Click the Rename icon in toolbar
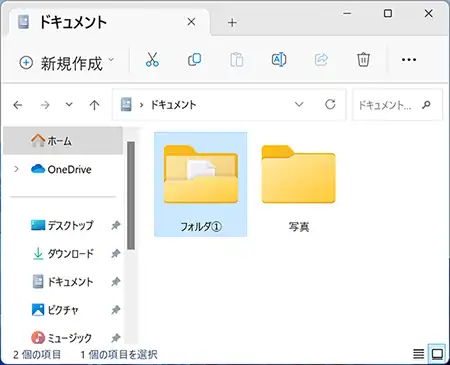450x365 pixels. (x=279, y=60)
